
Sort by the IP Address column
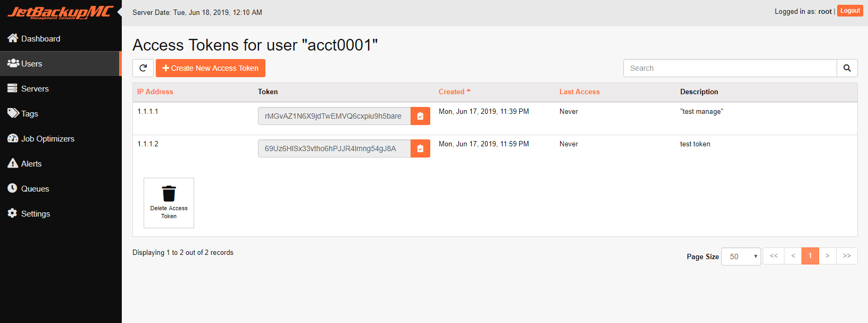pos(155,92)
